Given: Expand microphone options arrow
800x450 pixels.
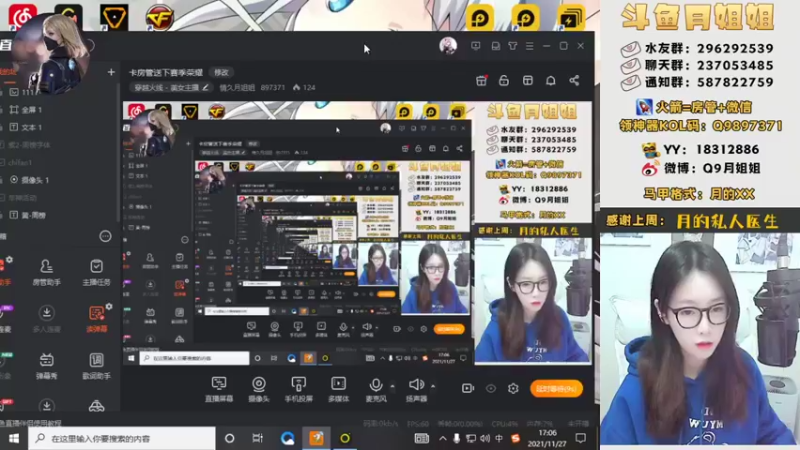Looking at the screenshot, I should pyautogui.click(x=392, y=386).
